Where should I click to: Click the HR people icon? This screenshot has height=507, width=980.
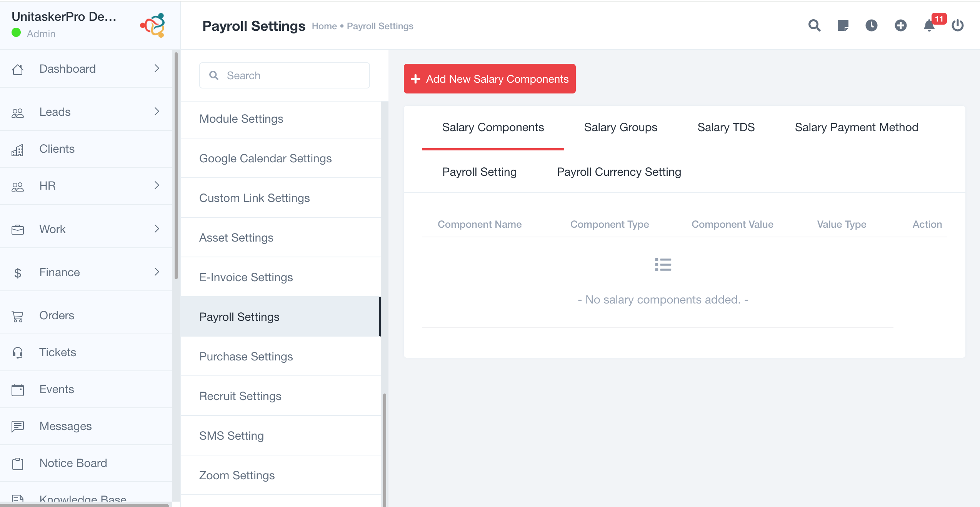[18, 186]
